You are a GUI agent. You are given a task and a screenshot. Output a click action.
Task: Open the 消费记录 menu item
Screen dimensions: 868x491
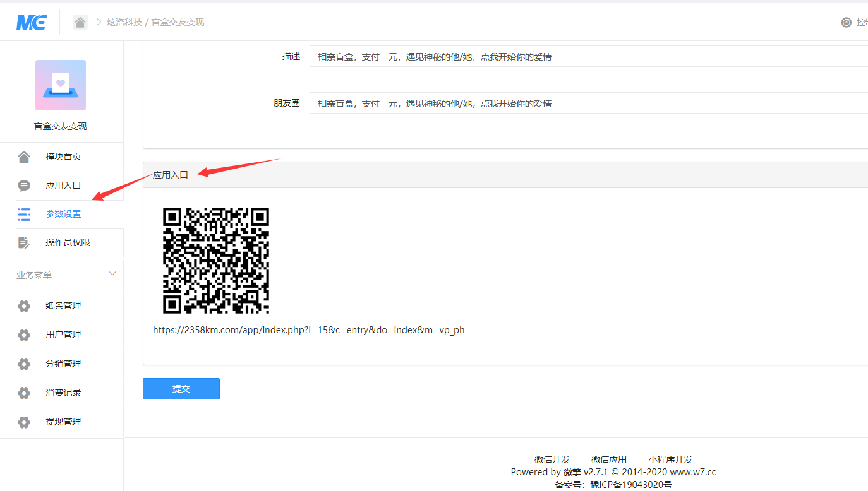[x=62, y=393]
